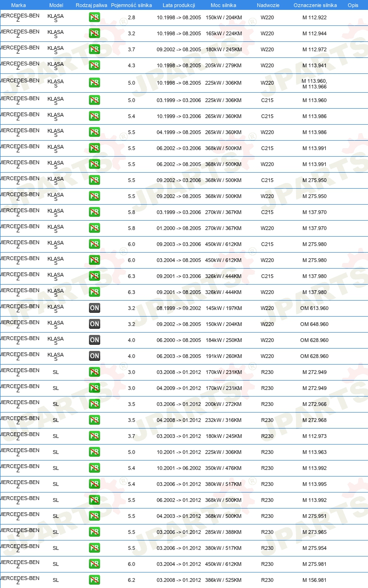Select date range 03.2004 -> 08.2005

(x=179, y=261)
